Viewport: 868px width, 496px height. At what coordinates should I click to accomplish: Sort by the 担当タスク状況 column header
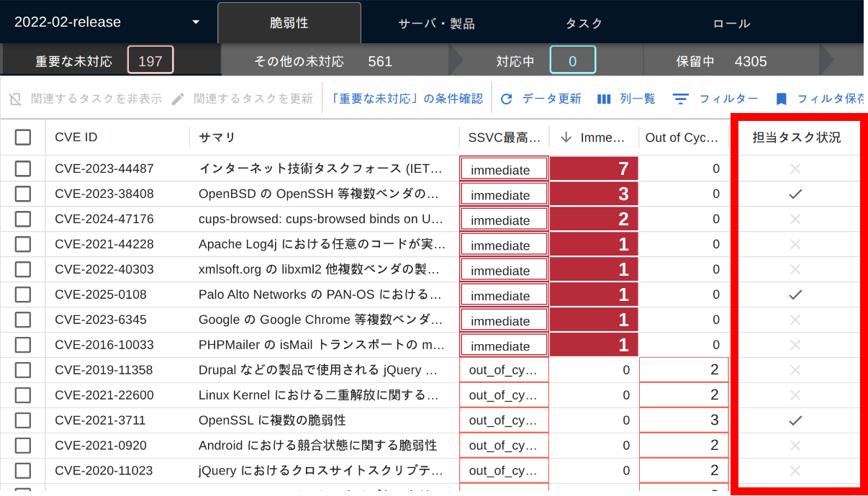pyautogui.click(x=796, y=137)
